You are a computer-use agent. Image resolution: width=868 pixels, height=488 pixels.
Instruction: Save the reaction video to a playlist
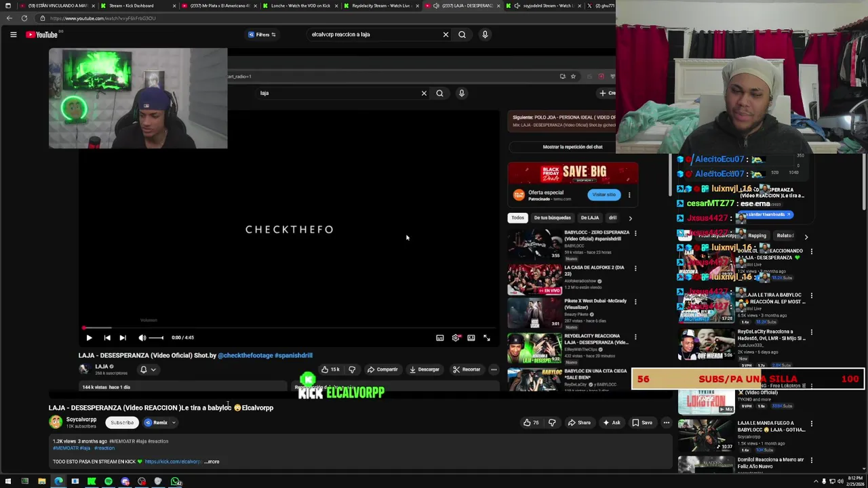click(x=642, y=422)
